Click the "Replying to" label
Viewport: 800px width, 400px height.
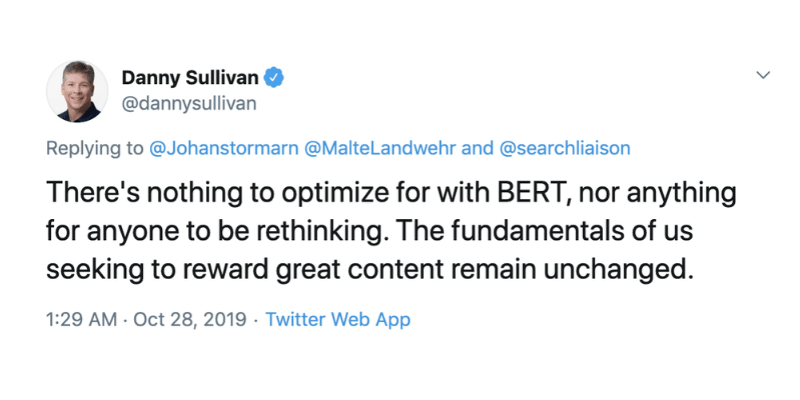94,149
